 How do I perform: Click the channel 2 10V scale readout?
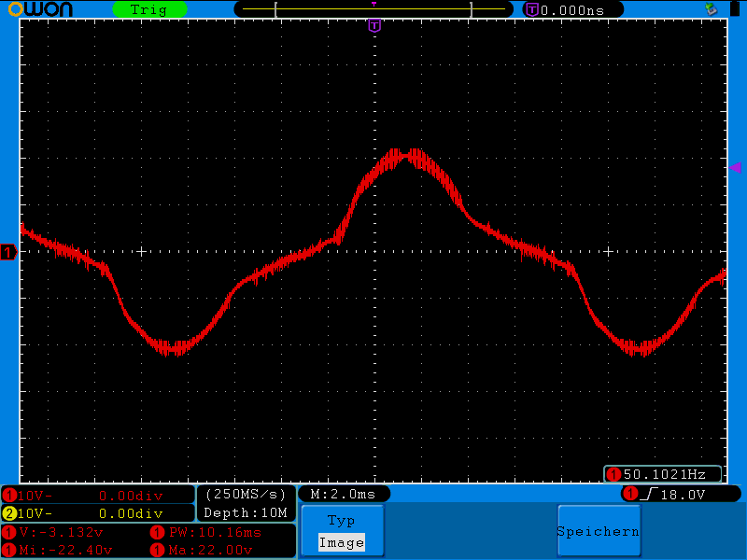[35, 513]
